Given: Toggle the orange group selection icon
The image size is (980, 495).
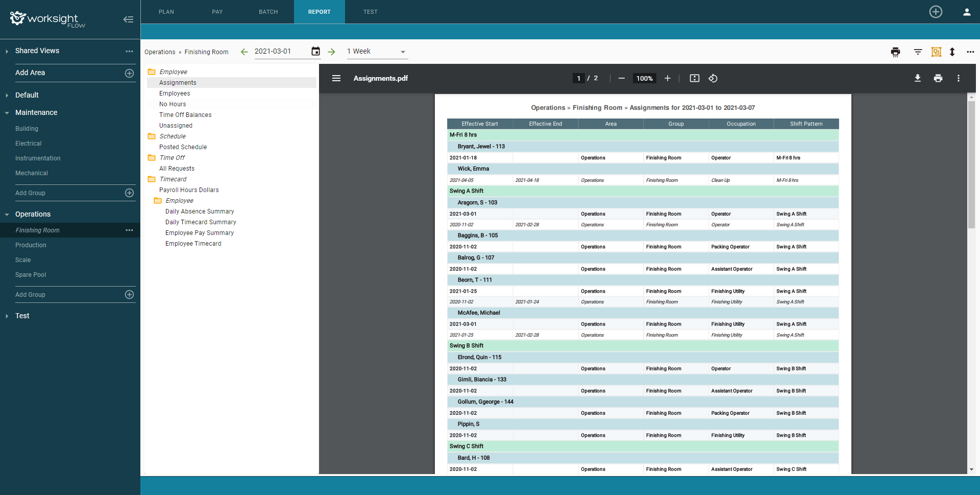Looking at the screenshot, I should point(936,52).
